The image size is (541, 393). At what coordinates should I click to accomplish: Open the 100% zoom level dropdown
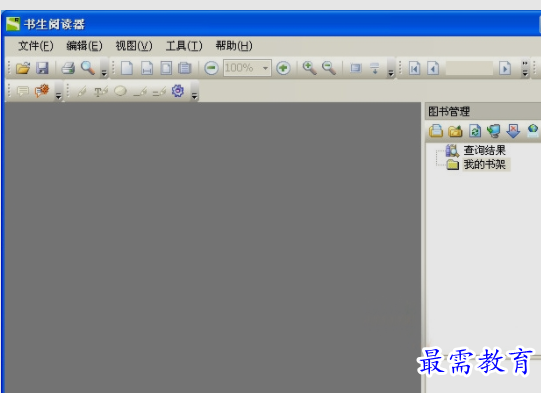[265, 68]
